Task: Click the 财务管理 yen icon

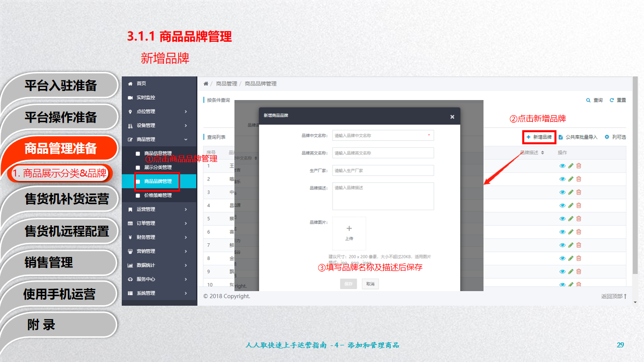Action: point(130,237)
